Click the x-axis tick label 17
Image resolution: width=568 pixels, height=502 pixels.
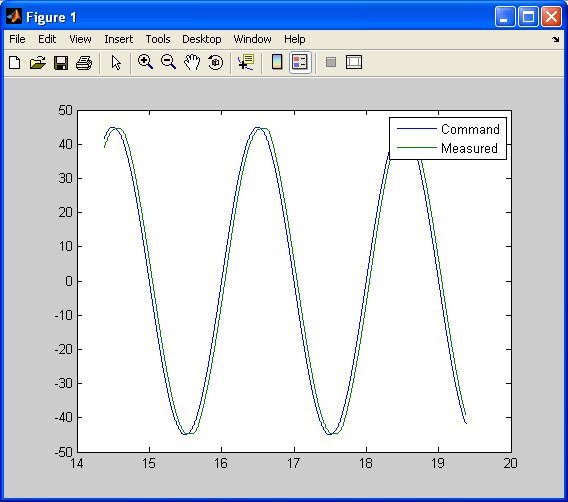pos(294,463)
